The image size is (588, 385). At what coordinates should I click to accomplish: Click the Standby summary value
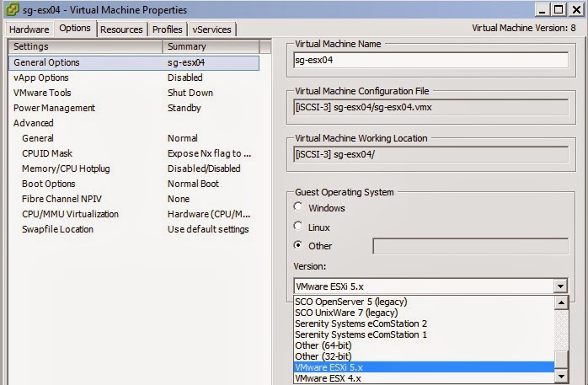tap(184, 108)
